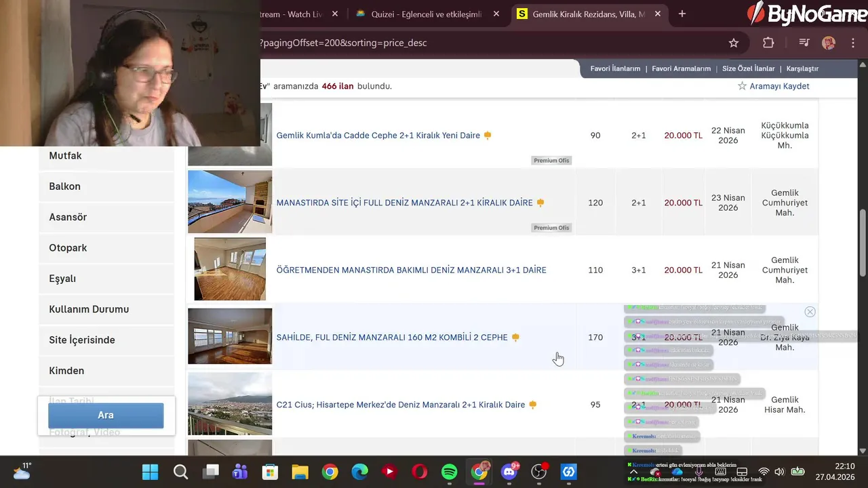This screenshot has height=488, width=868.
Task: Open SAHİLDE, FUL DENİZ MANZARALI 160 M2 listing
Action: pos(392,338)
